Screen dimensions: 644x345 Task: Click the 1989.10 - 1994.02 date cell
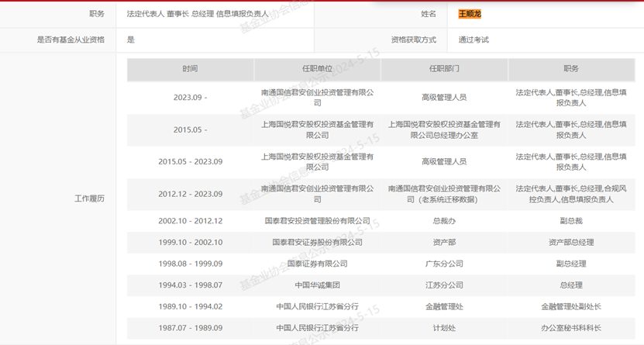190,306
